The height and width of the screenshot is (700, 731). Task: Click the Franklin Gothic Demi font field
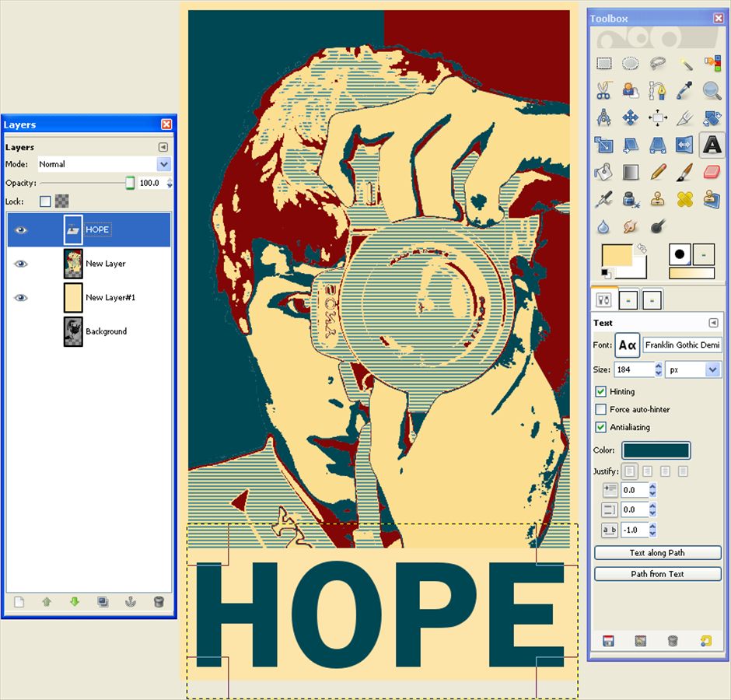coord(682,345)
